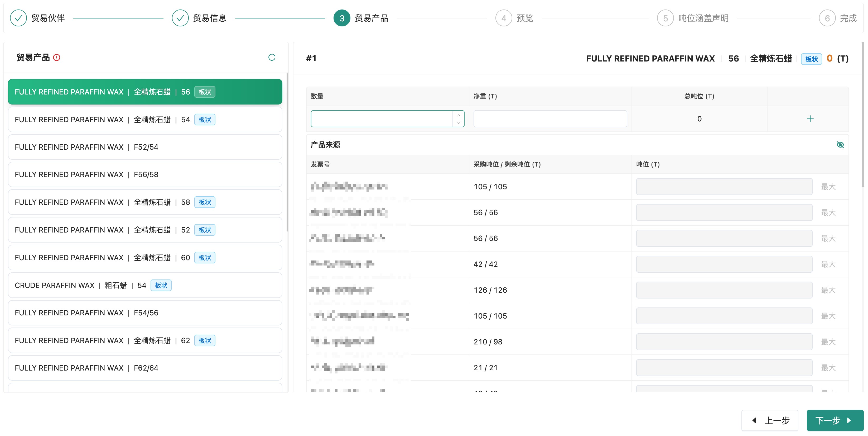The image size is (868, 436).
Task: Increase 数量 with the up stepper arrow
Action: point(458,115)
